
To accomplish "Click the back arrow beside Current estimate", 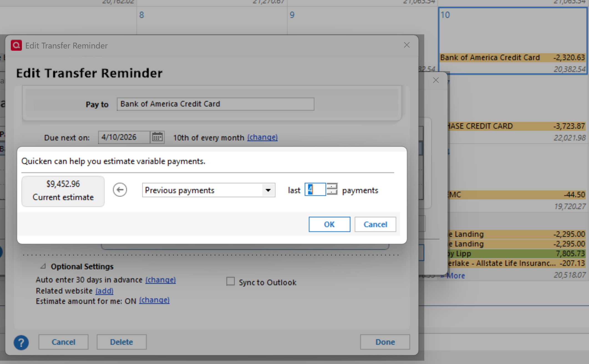I will click(120, 190).
